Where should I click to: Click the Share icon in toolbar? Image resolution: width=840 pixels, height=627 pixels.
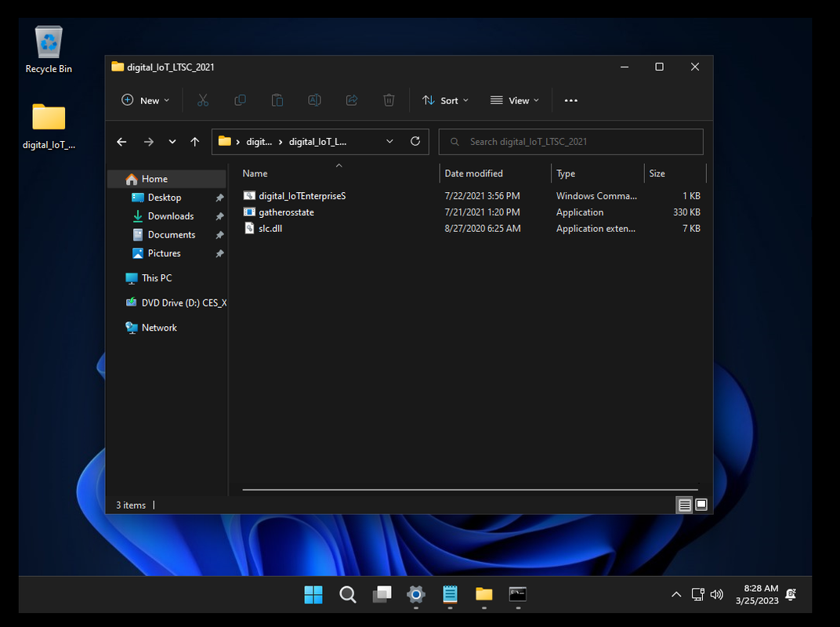click(x=351, y=100)
